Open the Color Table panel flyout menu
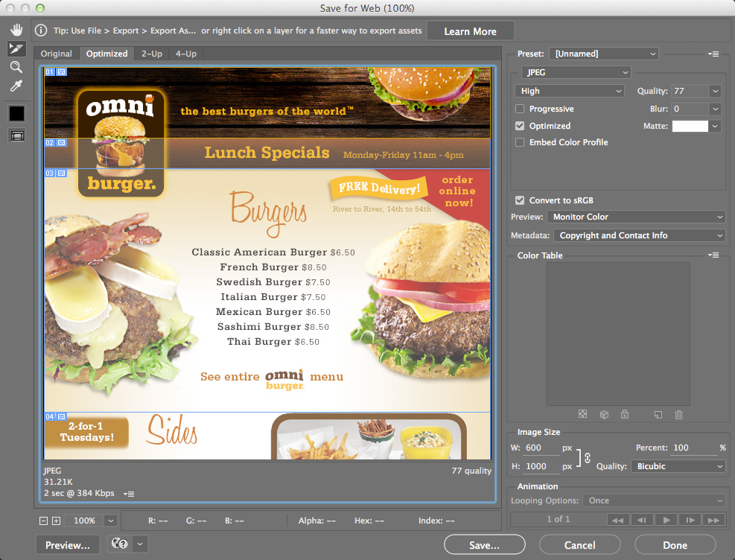The width and height of the screenshot is (735, 560). [x=713, y=255]
